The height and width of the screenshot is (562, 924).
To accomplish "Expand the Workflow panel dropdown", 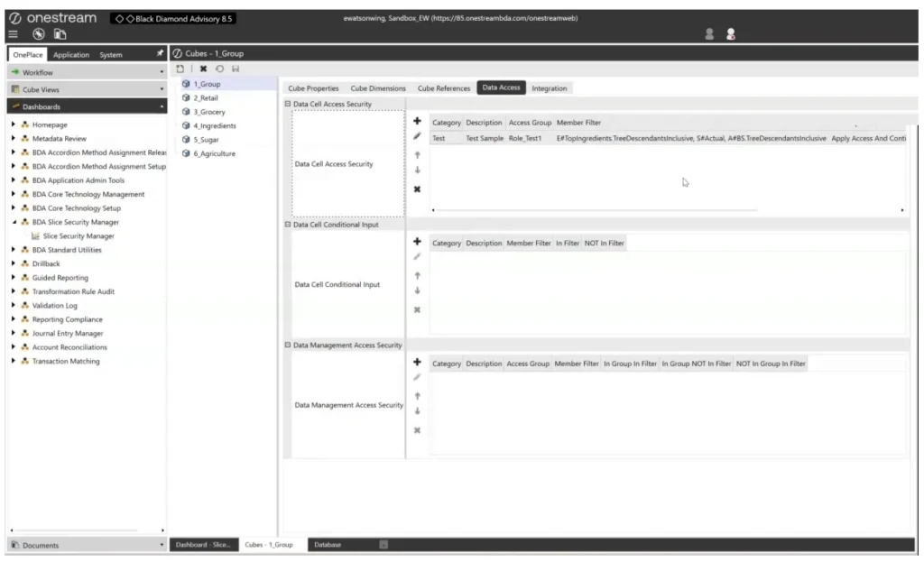I will 162,72.
